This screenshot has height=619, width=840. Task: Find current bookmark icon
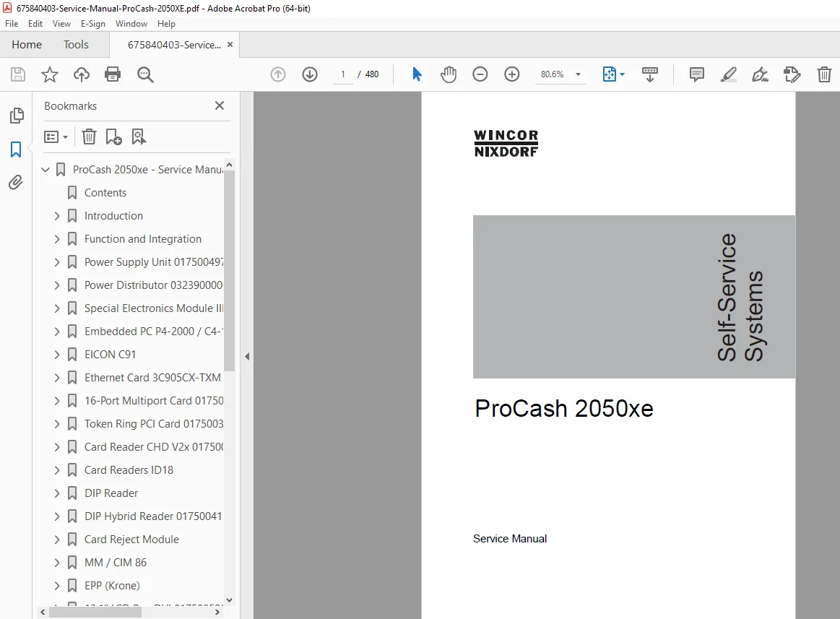coord(139,137)
